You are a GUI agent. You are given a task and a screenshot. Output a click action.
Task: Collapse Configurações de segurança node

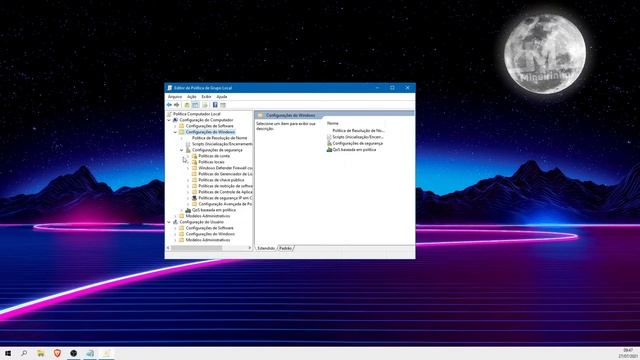click(x=182, y=150)
